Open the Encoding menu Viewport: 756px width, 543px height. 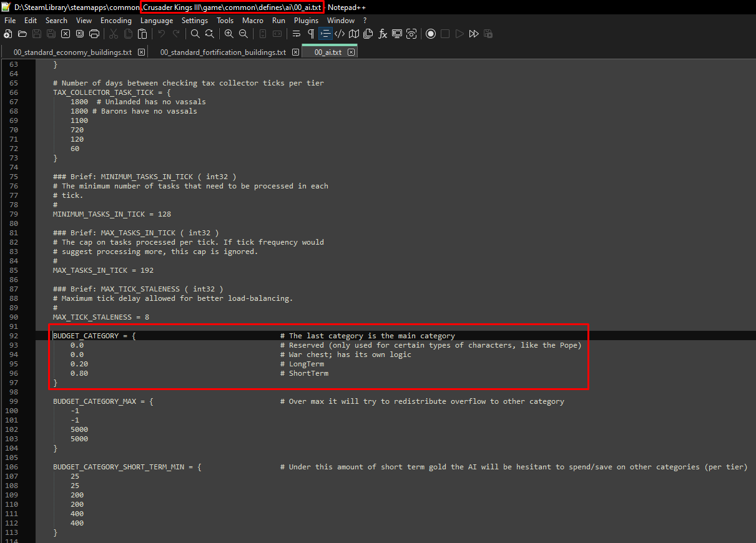click(116, 21)
